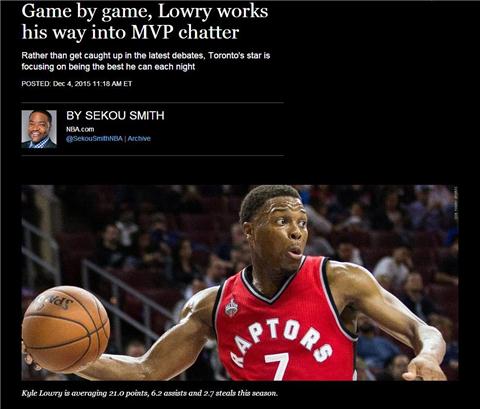Screen dimensions: 480x409
Task: Click the Spalding basketball in the photo
Action: click(66, 328)
